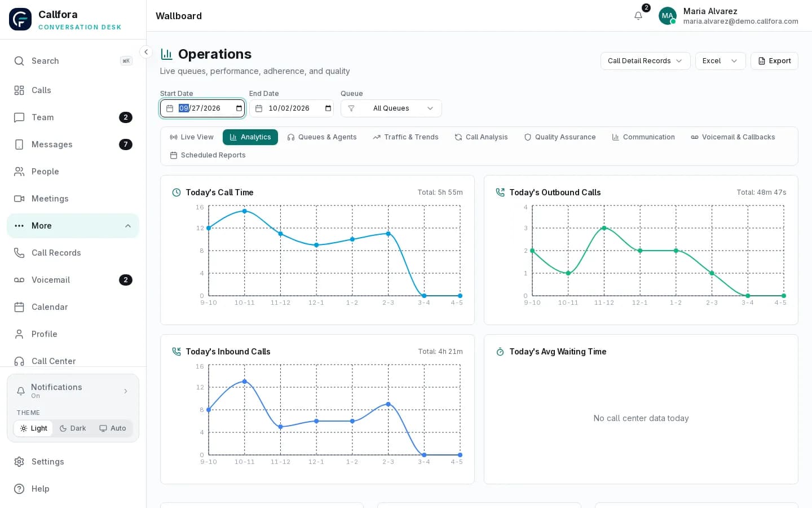The image size is (812, 508).
Task: Click the Calendar icon in sidebar
Action: tap(19, 307)
